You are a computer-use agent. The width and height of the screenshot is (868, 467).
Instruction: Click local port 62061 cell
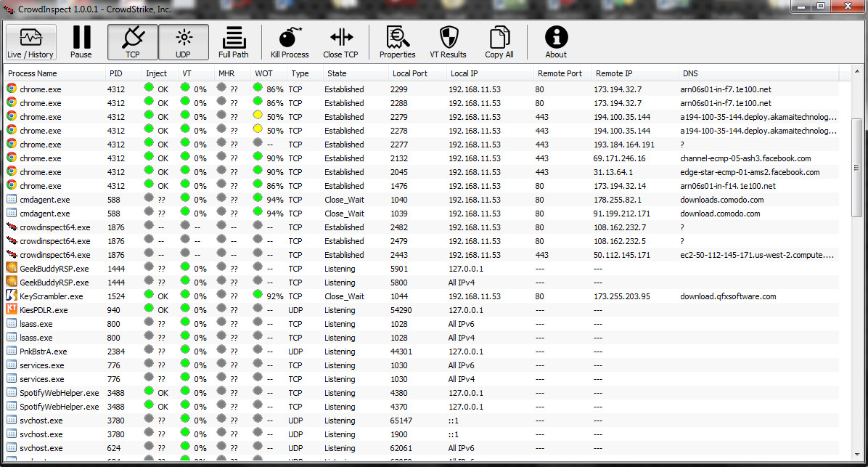[x=401, y=448]
